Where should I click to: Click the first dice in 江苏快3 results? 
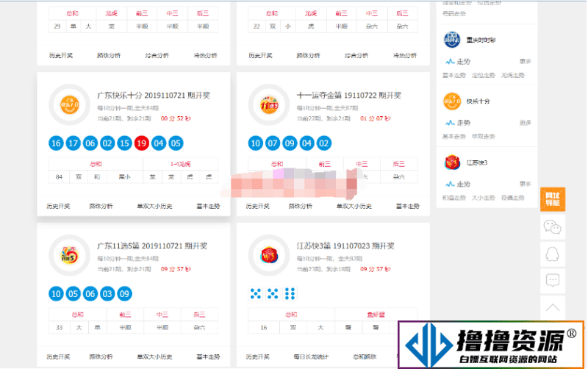coord(255,293)
